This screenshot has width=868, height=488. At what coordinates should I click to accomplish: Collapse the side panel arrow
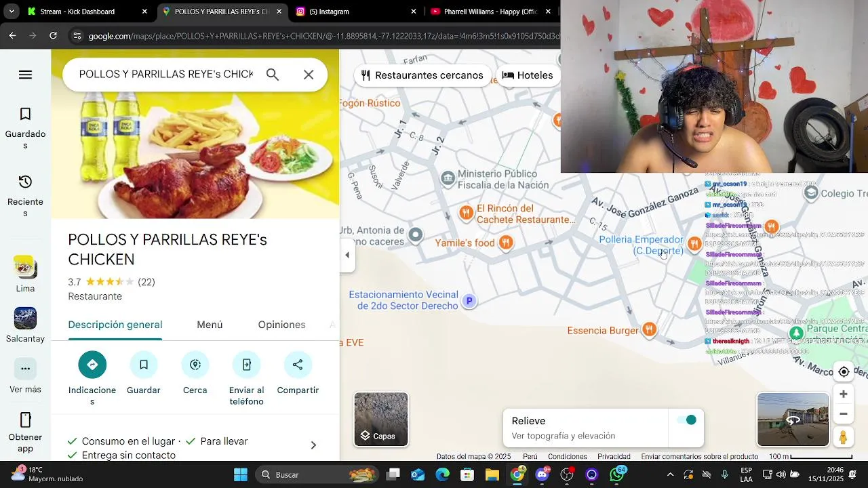coord(347,256)
